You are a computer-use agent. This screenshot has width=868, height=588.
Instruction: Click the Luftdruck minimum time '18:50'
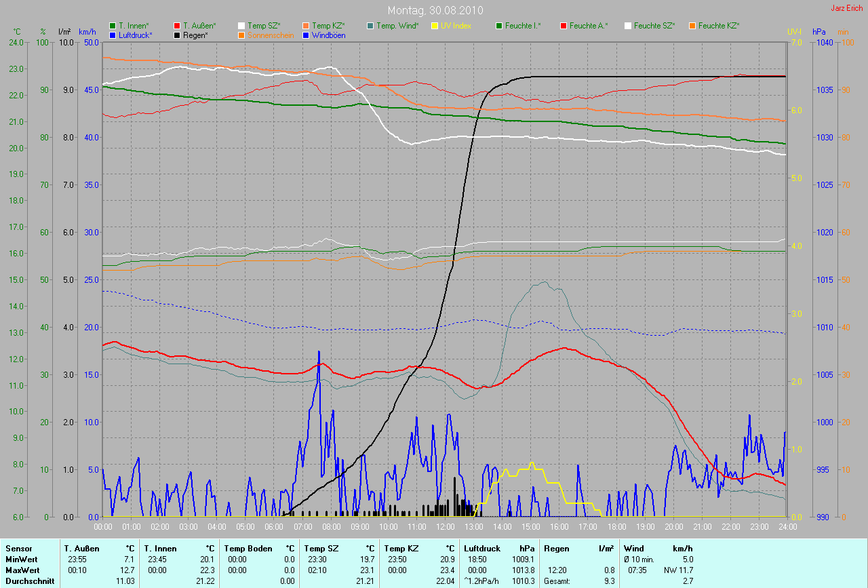pos(477,559)
